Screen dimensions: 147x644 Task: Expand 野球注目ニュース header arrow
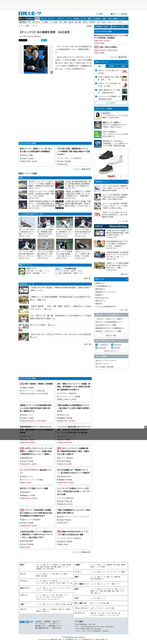point(127,182)
